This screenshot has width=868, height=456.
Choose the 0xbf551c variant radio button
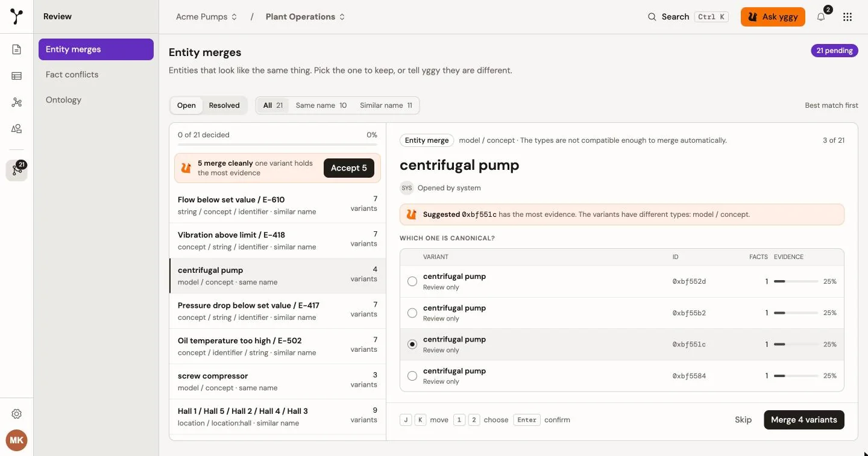412,345
